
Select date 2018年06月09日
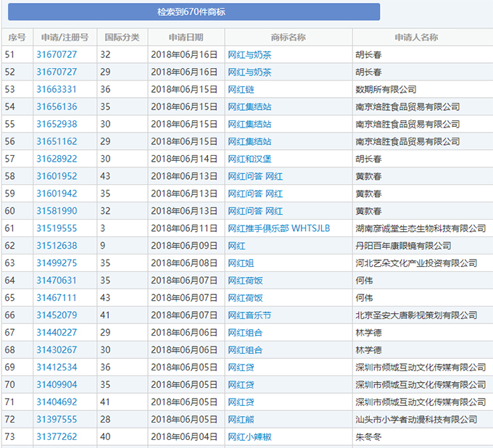tap(184, 246)
